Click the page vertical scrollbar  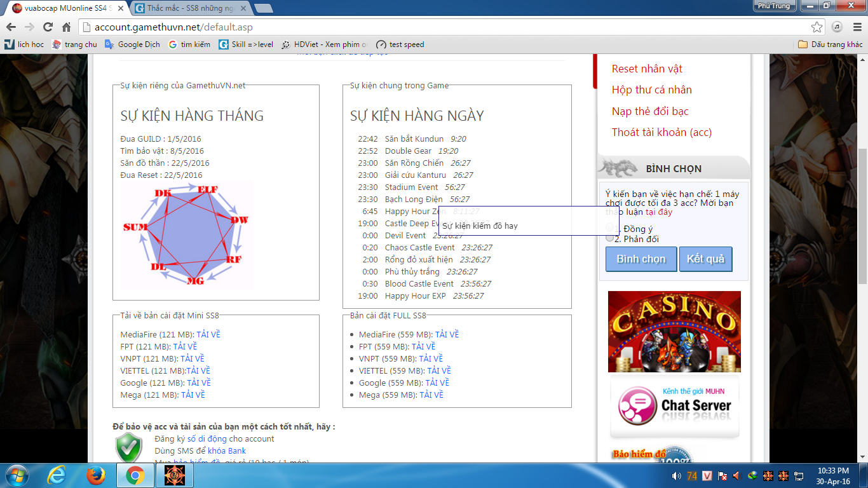(x=862, y=216)
